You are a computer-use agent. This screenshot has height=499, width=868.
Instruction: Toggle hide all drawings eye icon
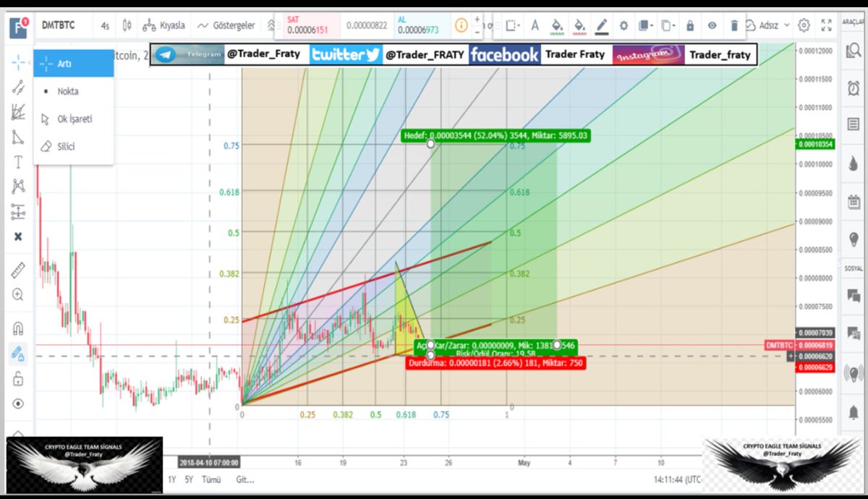click(18, 404)
